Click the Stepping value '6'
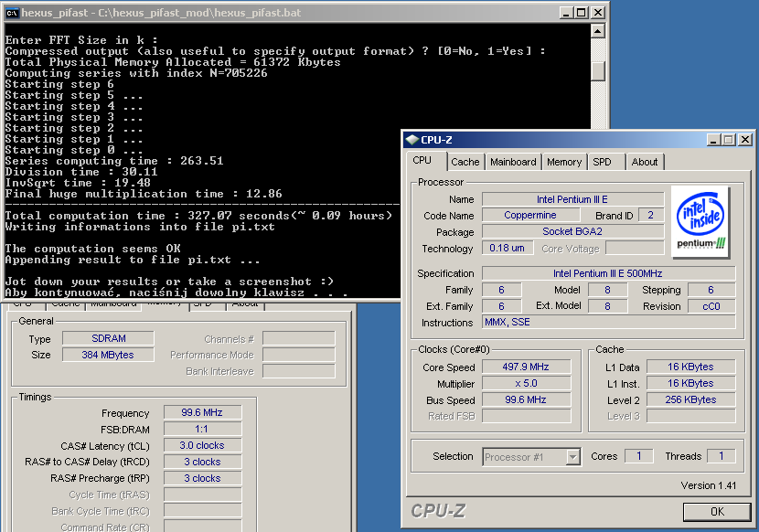The height and width of the screenshot is (532, 759). click(x=711, y=290)
